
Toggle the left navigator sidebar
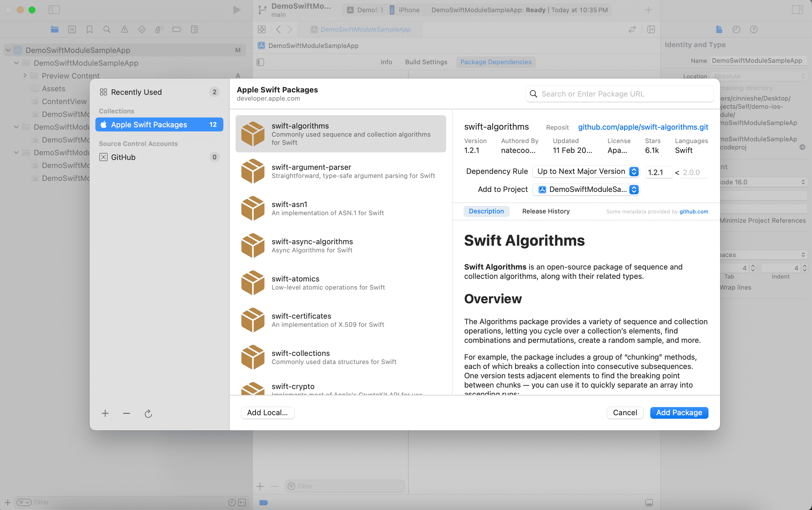point(54,10)
